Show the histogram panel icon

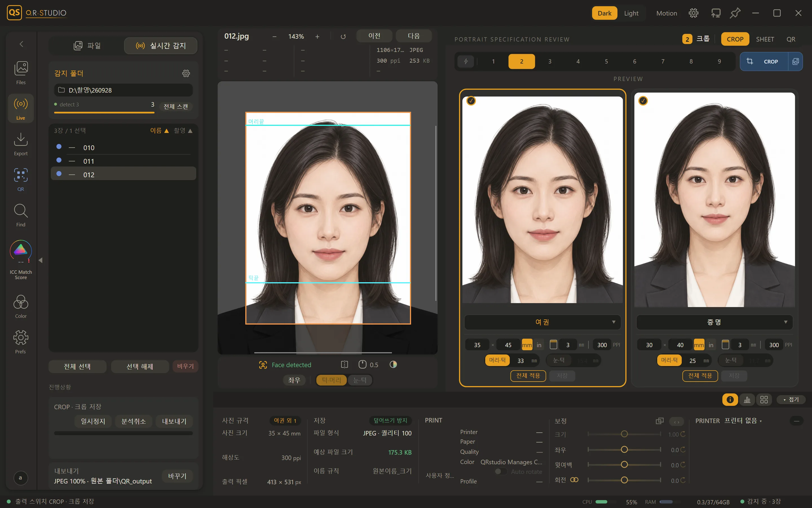pyautogui.click(x=747, y=399)
